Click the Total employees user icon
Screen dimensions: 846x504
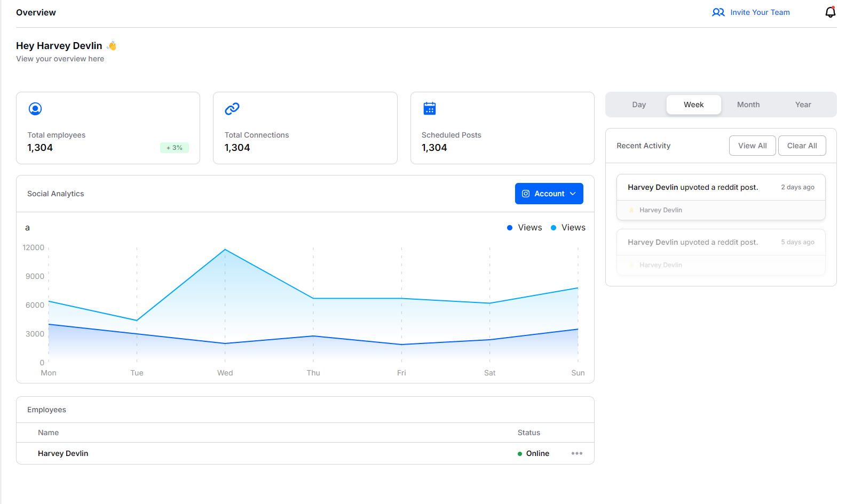(35, 109)
